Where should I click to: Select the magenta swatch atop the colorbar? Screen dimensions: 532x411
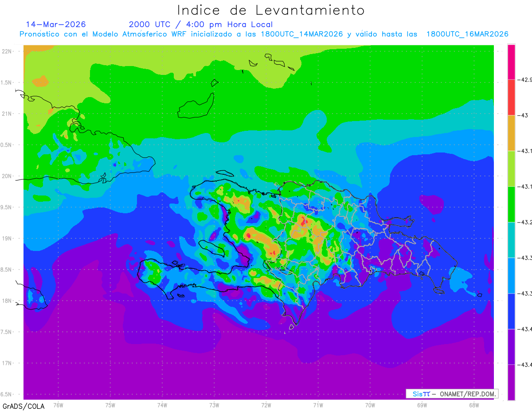[x=511, y=62]
